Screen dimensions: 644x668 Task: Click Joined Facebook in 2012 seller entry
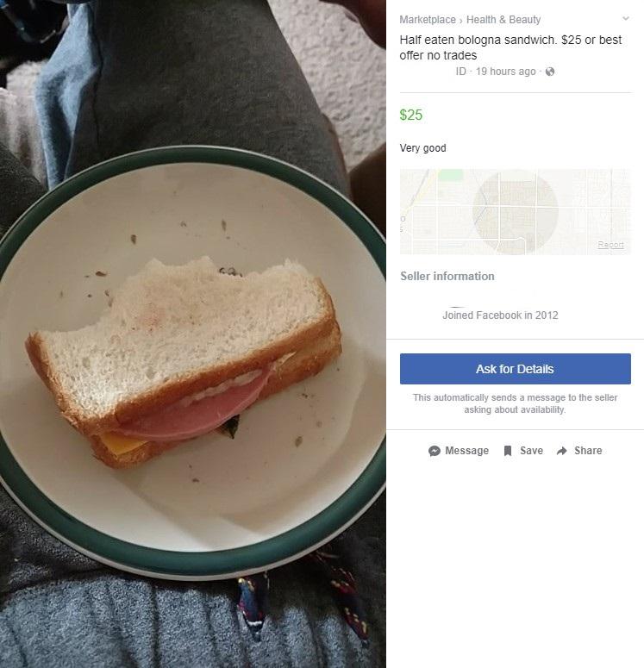[500, 315]
